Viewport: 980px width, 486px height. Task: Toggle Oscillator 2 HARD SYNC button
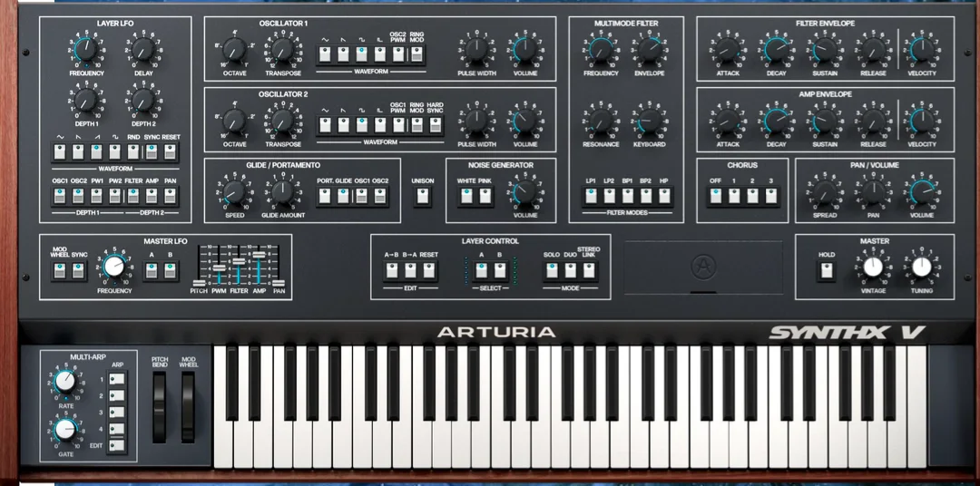click(x=436, y=125)
